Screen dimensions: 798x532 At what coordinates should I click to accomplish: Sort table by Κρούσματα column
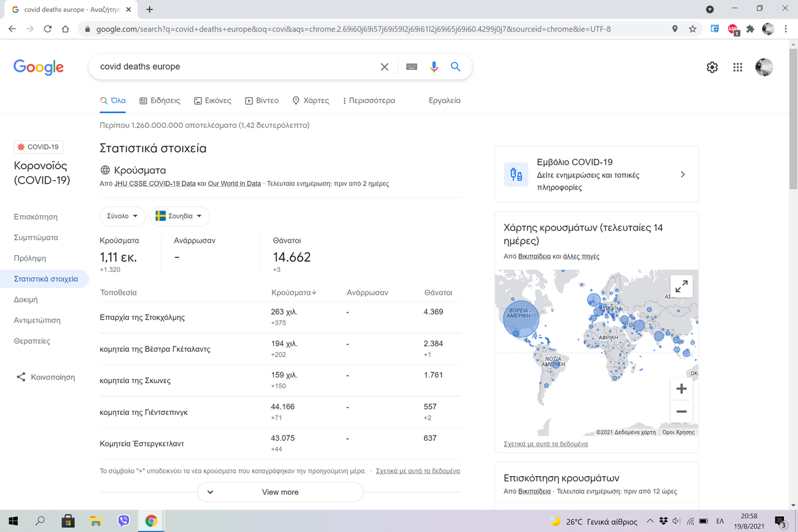294,293
